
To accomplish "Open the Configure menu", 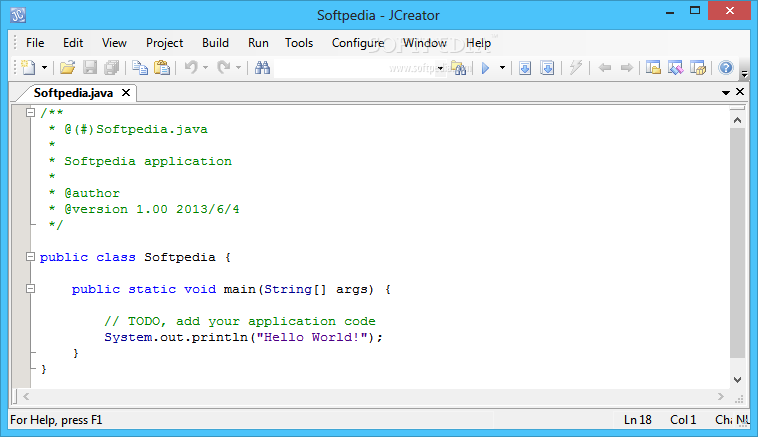I will 358,43.
